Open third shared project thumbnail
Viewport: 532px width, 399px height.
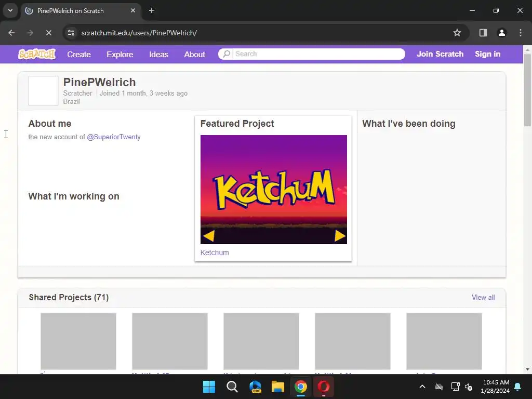(x=261, y=341)
